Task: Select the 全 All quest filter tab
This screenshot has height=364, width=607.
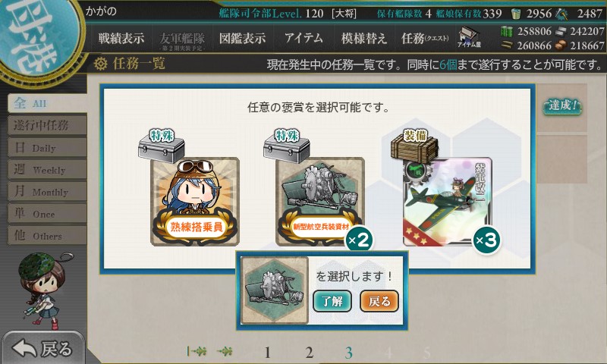Action: [x=47, y=103]
